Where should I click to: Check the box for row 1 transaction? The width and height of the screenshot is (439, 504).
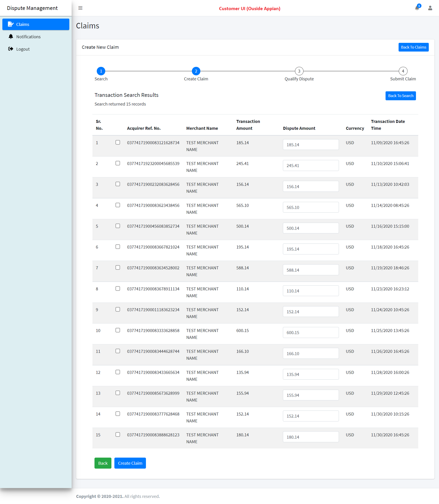pyautogui.click(x=118, y=142)
